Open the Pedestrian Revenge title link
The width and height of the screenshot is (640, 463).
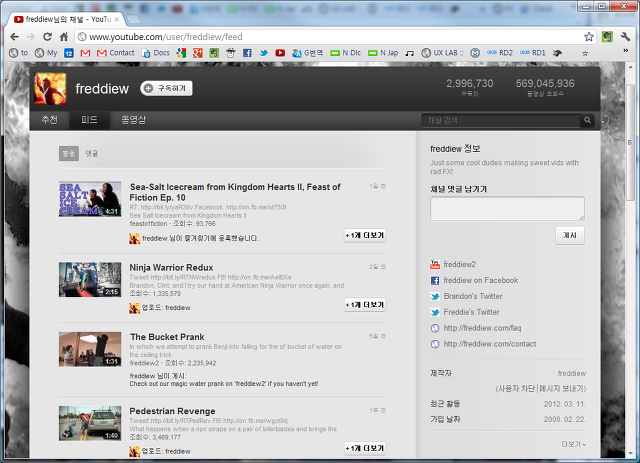point(172,411)
